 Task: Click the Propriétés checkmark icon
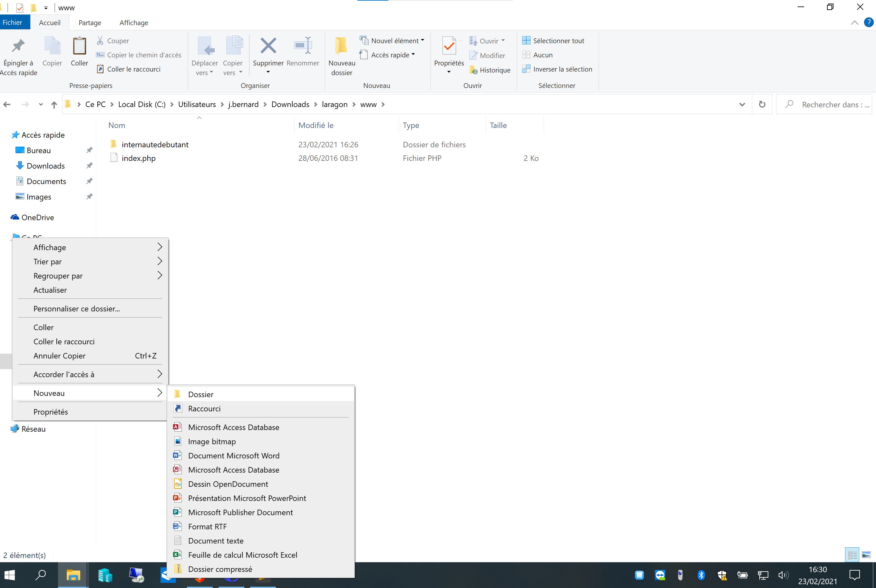point(449,46)
